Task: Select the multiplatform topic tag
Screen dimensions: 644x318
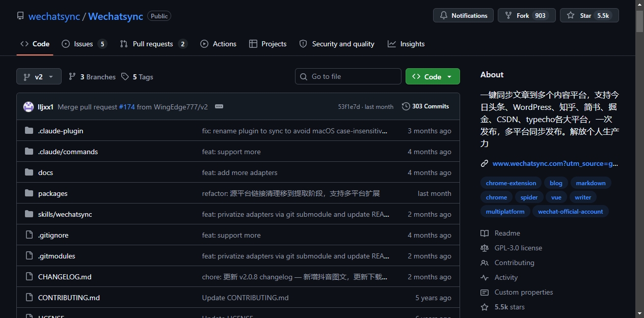Action: pos(505,212)
